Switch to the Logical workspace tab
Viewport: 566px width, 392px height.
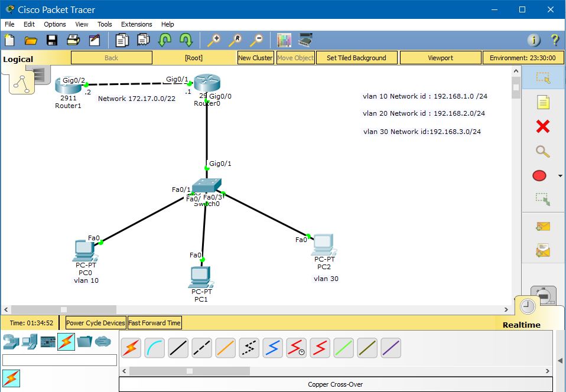click(18, 59)
